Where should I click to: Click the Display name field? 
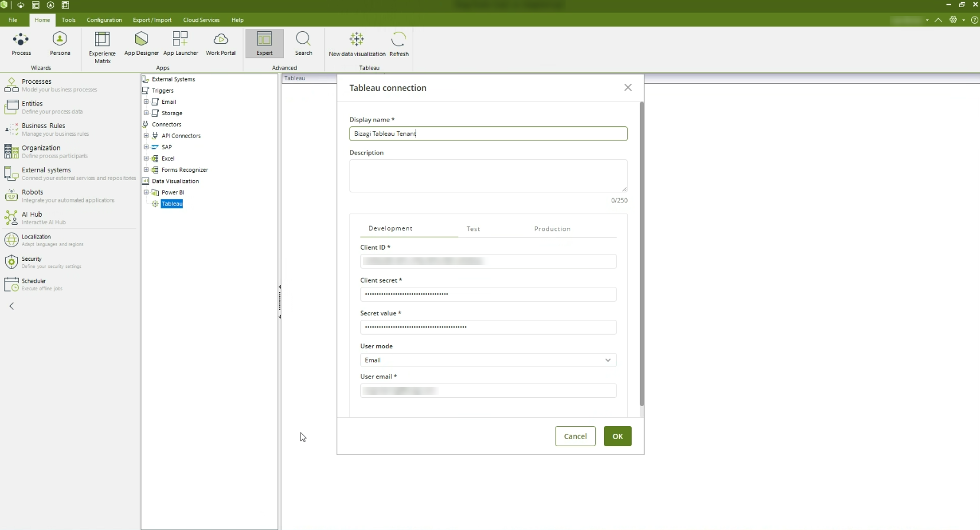(x=488, y=133)
